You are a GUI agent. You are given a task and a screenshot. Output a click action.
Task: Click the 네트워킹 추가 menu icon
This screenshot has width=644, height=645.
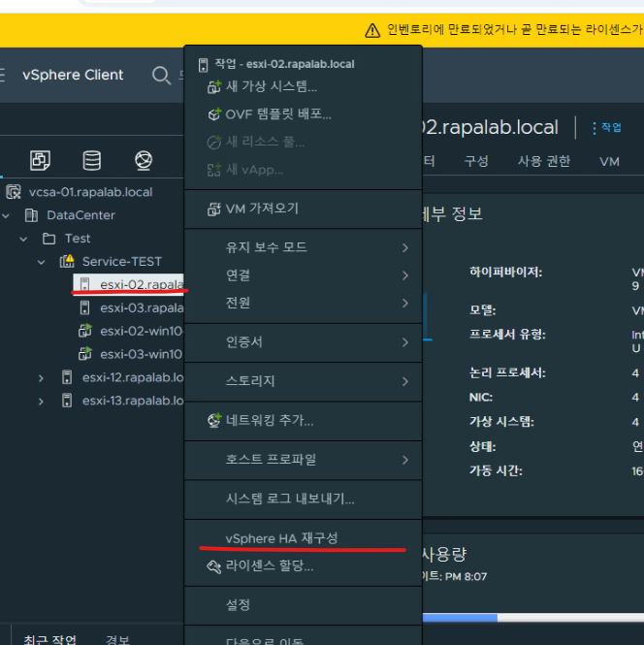tap(213, 420)
